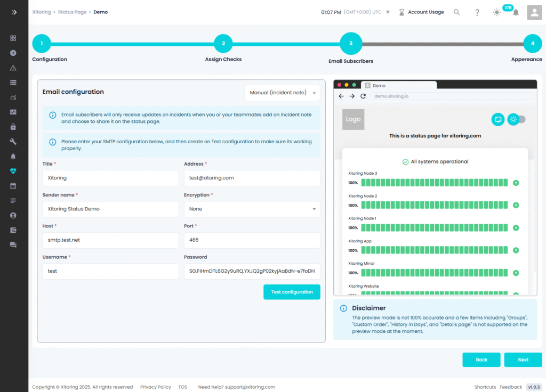Click the Status Page breadcrumb link
Screen dimensions: 546x392
tap(72, 12)
